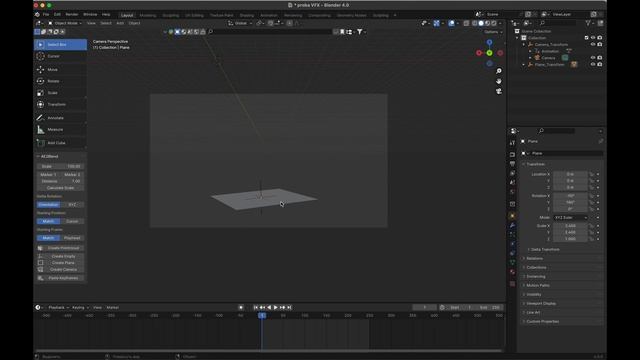640x360 pixels.
Task: Open the Tool properties tab icon
Action: click(512, 143)
